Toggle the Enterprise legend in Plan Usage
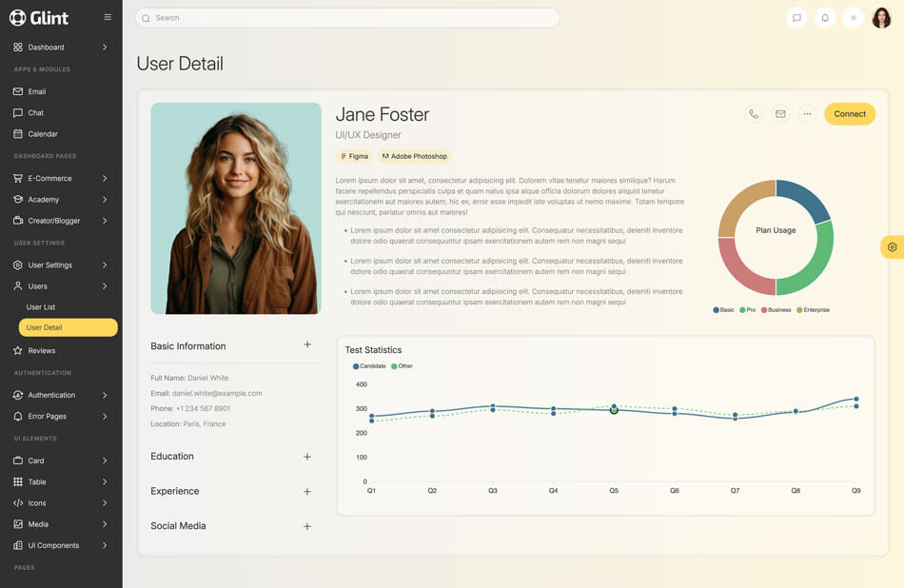 pos(813,310)
